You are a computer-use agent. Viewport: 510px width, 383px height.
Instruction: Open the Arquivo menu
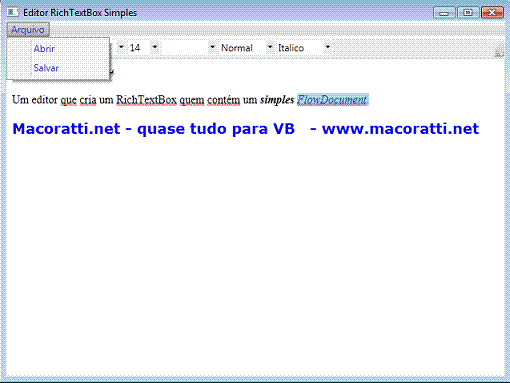pos(28,30)
